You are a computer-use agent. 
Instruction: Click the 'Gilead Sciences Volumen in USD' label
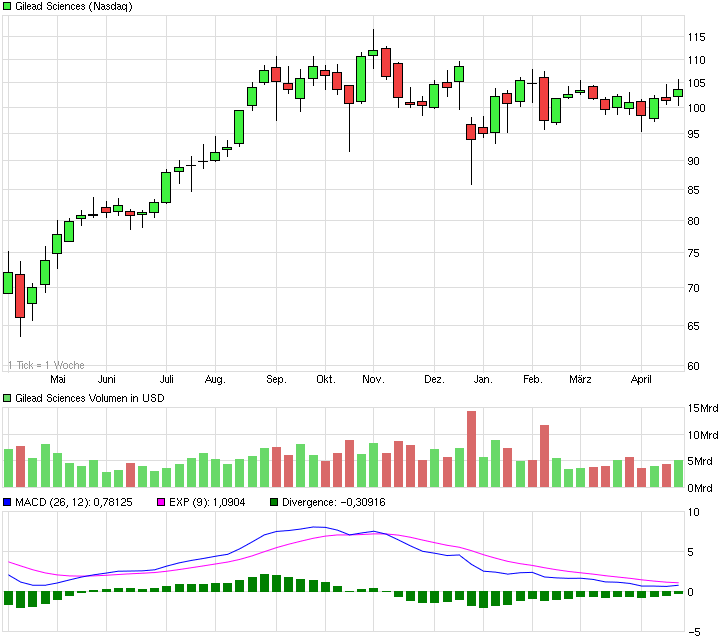[x=90, y=398]
